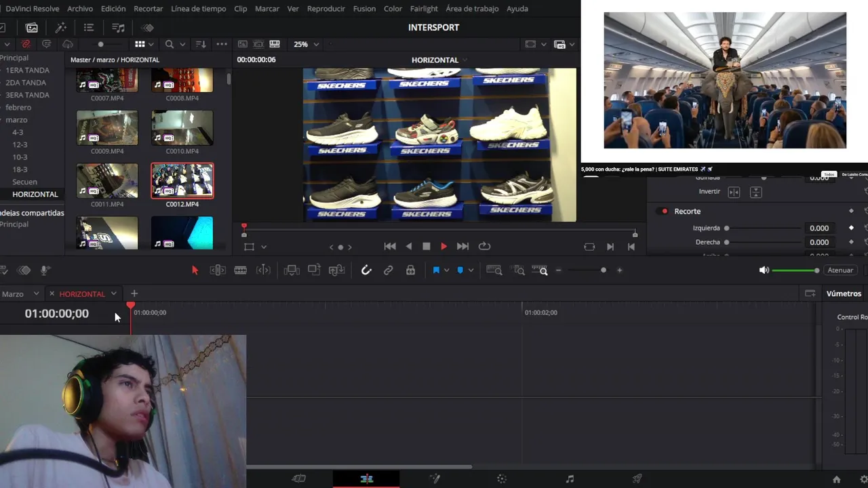868x488 pixels.
Task: Choose the Selection arrow tool
Action: [x=195, y=270]
